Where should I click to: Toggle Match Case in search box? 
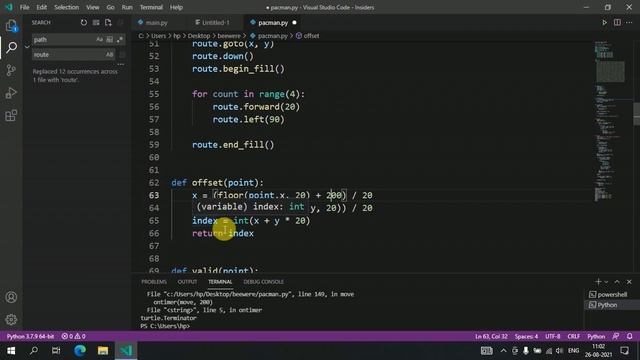point(99,40)
